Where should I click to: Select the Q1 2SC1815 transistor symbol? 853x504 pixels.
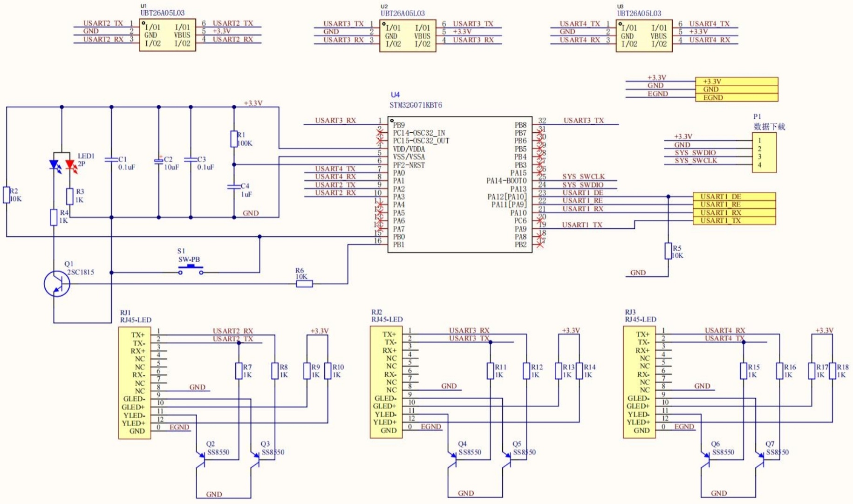tap(56, 283)
